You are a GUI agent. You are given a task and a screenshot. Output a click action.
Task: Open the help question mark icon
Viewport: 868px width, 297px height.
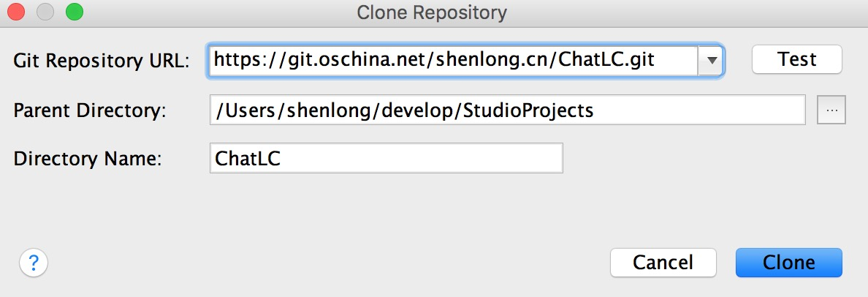[x=34, y=262]
